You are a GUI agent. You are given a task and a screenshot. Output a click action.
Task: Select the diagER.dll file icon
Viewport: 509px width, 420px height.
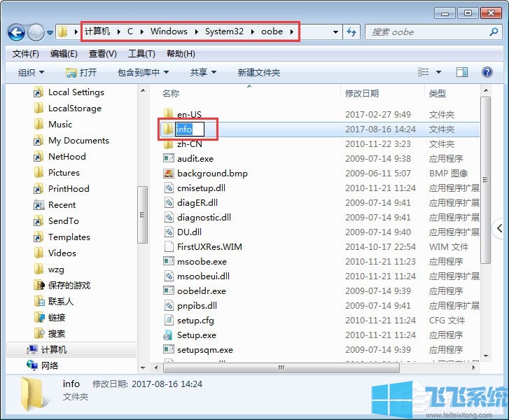169,202
